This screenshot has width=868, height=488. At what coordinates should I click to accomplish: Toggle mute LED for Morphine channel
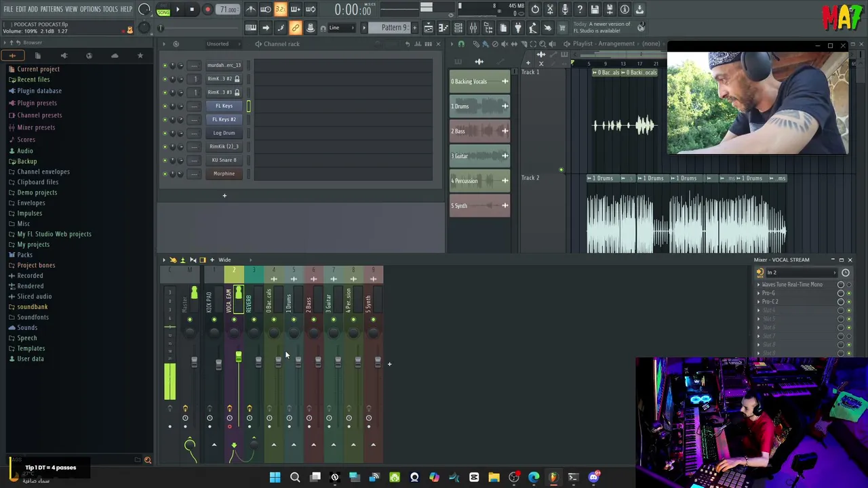pos(164,174)
